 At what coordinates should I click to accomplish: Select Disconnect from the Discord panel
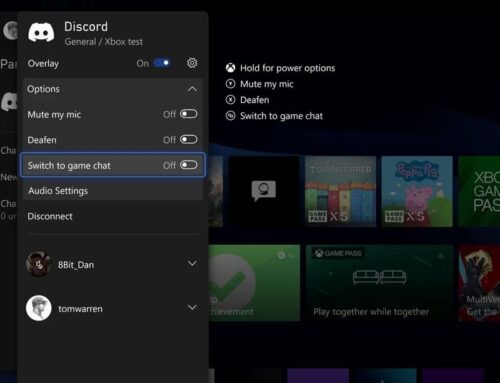point(113,216)
